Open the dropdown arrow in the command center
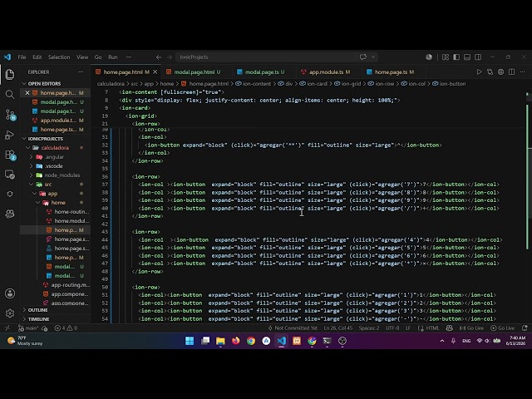This screenshot has height=399, width=532. tap(373, 57)
